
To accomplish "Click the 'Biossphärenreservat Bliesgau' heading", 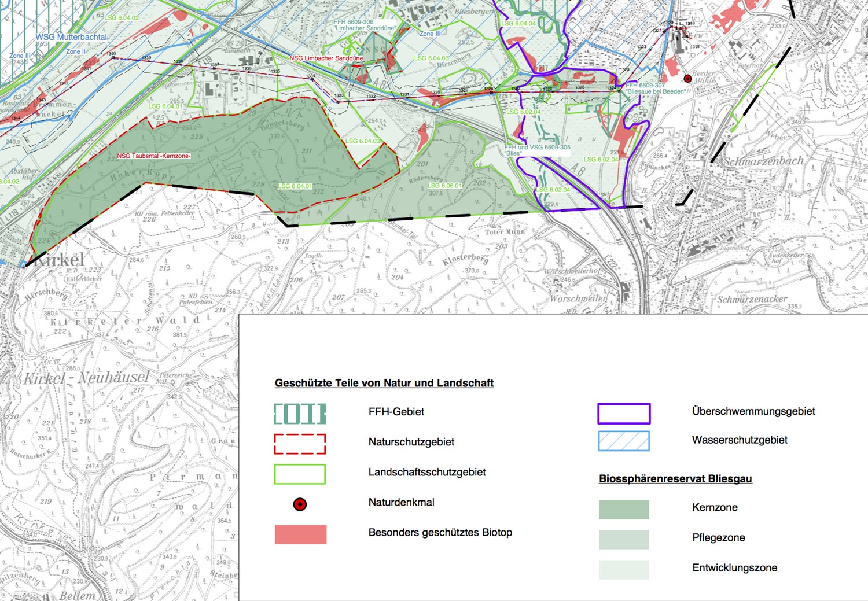I will point(675,478).
